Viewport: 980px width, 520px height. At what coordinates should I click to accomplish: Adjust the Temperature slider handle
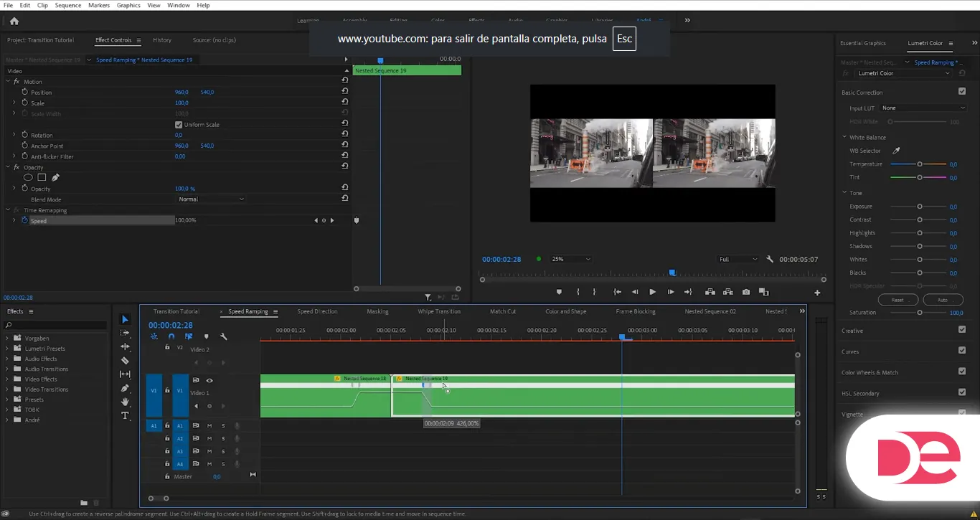tap(920, 164)
